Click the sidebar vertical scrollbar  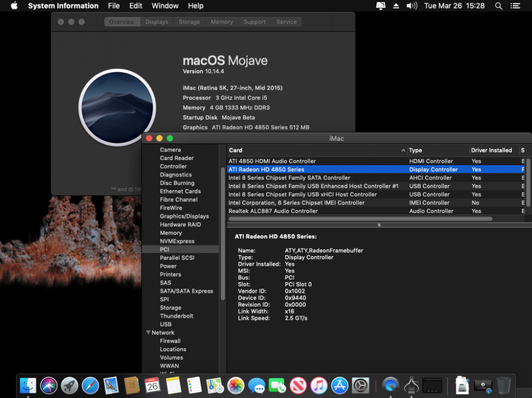pos(223,234)
